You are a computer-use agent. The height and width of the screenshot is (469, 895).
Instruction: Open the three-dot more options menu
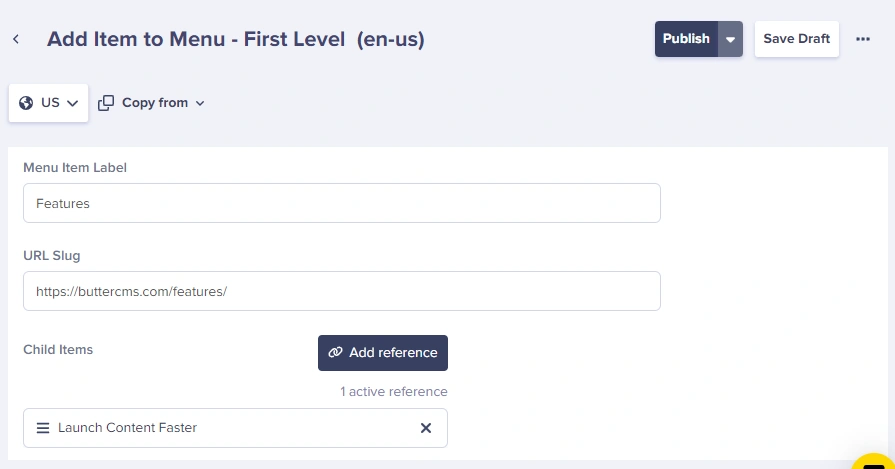pos(863,39)
